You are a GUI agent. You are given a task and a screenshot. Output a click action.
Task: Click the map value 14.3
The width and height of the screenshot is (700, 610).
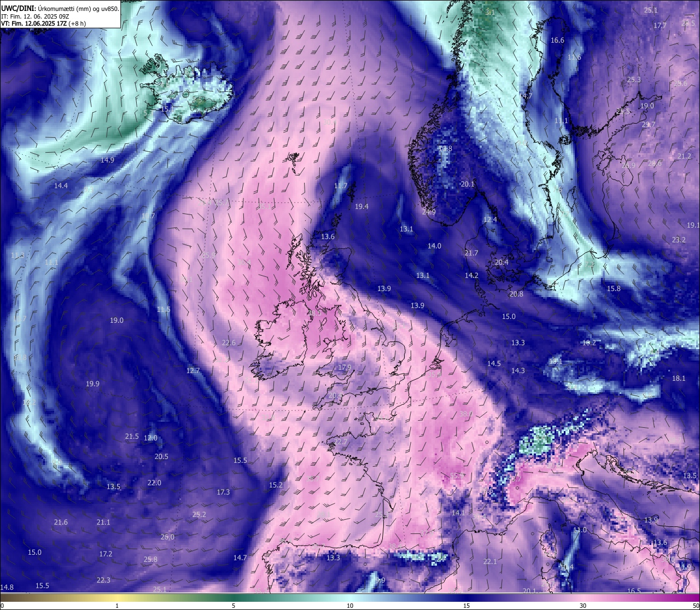[x=518, y=371]
